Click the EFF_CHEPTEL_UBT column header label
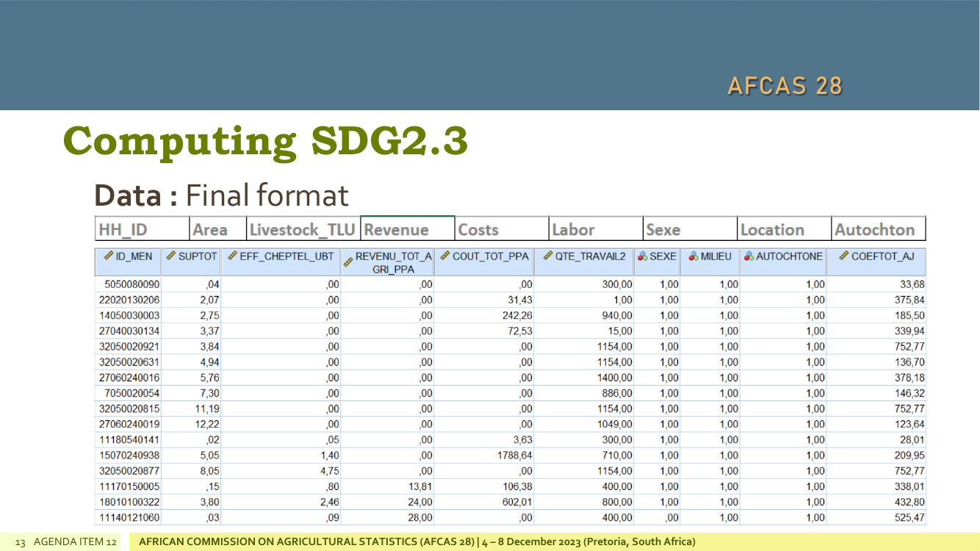This screenshot has height=551, width=980. tap(287, 256)
